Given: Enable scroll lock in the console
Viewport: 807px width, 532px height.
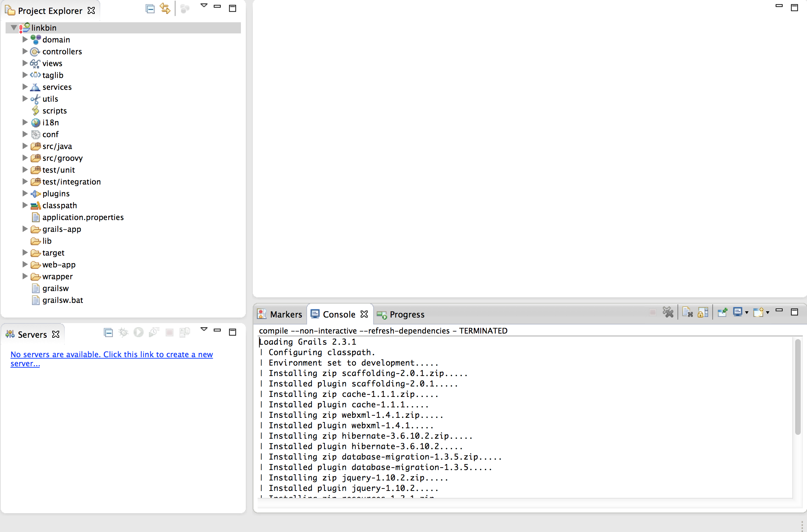Looking at the screenshot, I should [x=703, y=312].
